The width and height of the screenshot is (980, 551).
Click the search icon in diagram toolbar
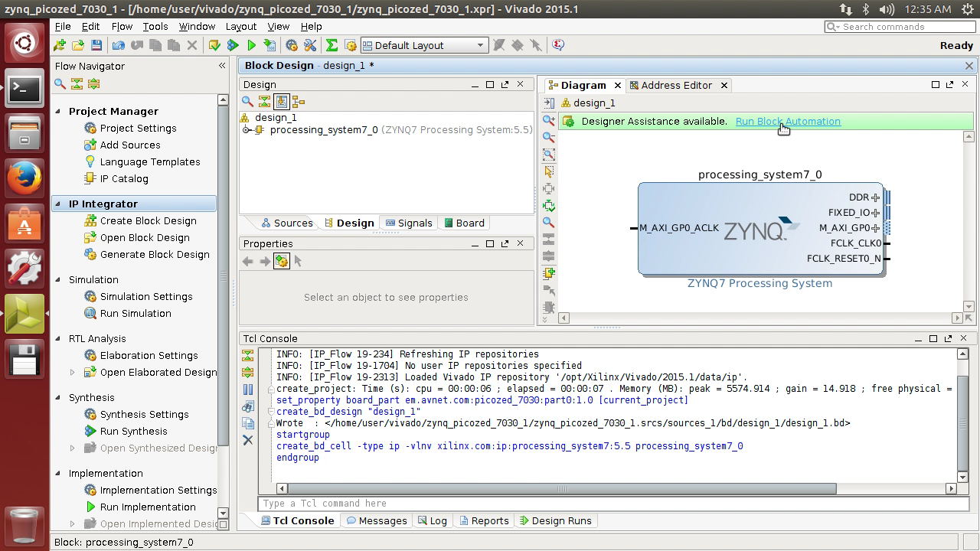coord(549,222)
